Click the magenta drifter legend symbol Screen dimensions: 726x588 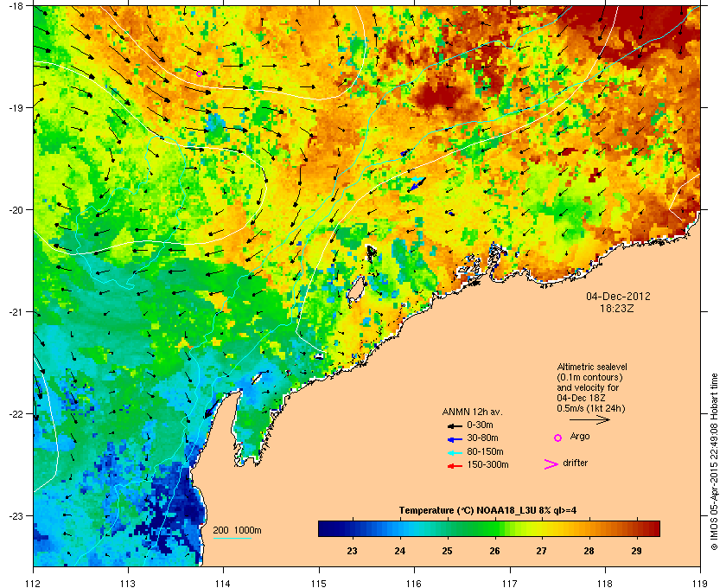tap(551, 464)
